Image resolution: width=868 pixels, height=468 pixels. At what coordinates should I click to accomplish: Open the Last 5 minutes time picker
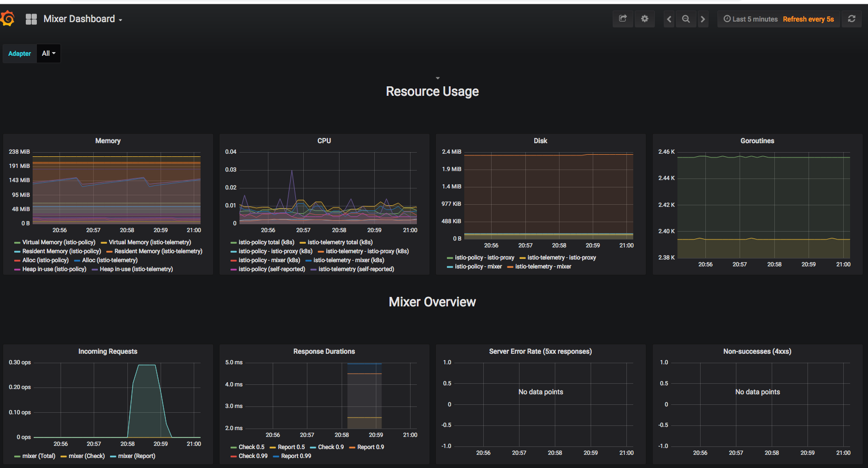pyautogui.click(x=751, y=19)
